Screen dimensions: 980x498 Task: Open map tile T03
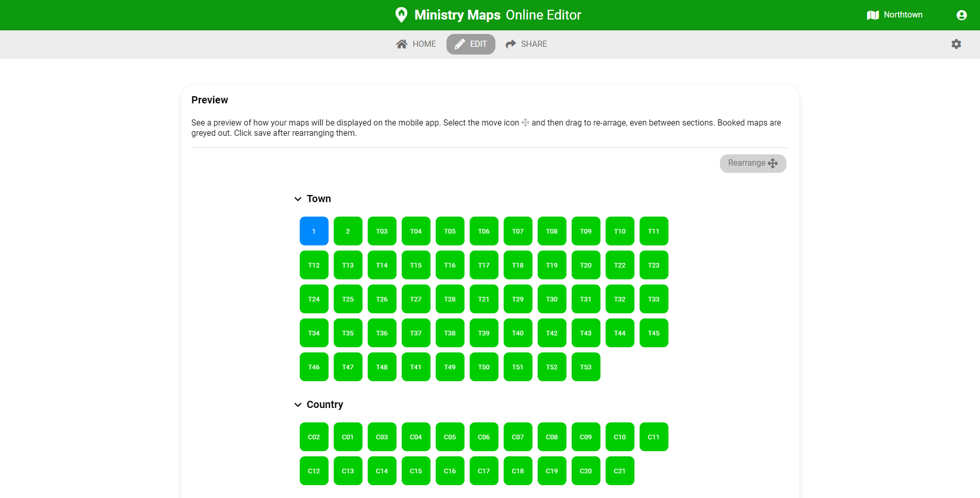click(x=382, y=231)
